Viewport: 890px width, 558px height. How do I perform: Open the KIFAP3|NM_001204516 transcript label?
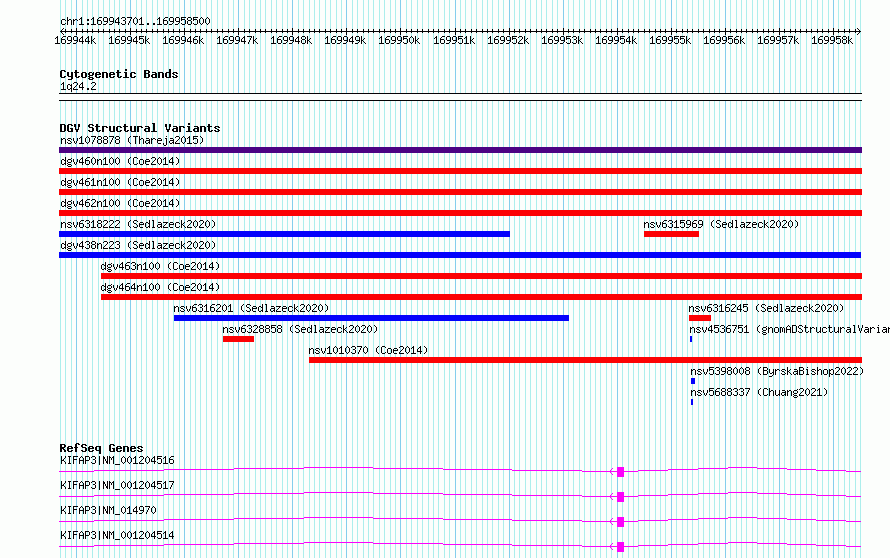tap(117, 460)
